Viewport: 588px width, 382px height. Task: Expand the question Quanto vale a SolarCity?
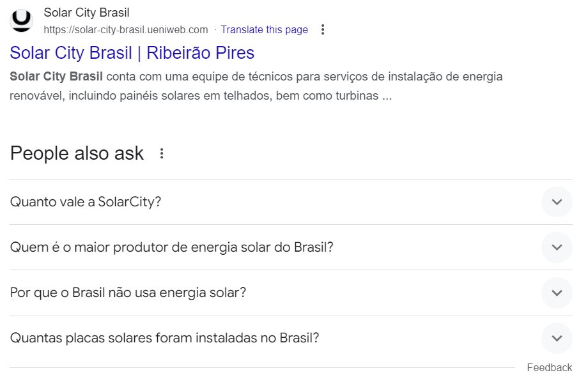(291, 202)
